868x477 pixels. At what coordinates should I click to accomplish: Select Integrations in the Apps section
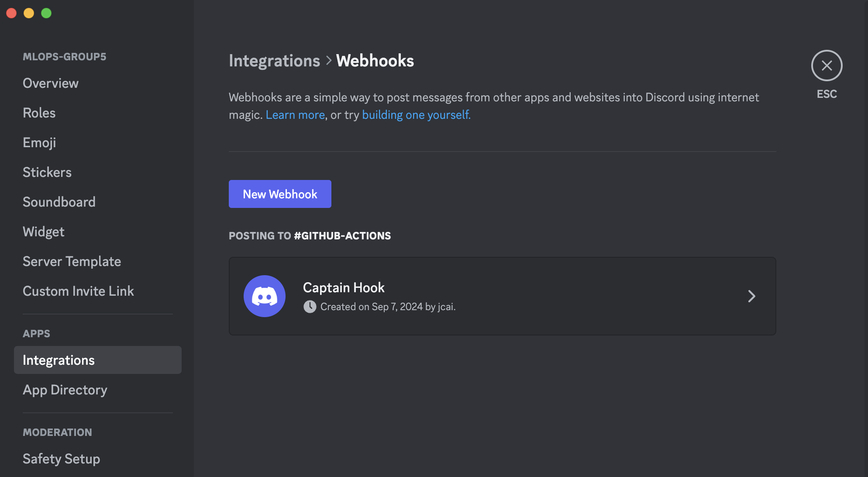click(59, 360)
